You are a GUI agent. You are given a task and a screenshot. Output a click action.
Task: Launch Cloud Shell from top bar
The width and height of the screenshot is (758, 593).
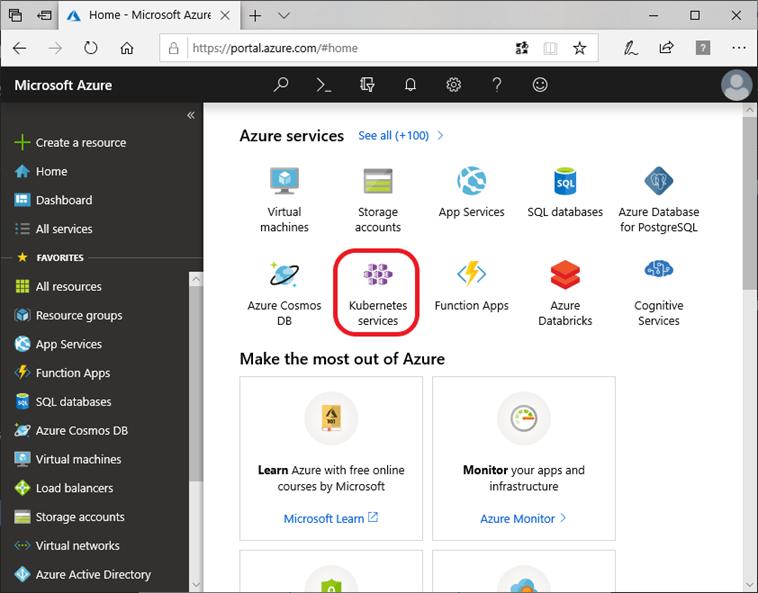[324, 85]
